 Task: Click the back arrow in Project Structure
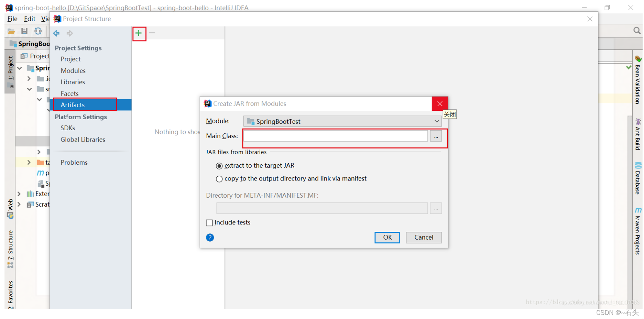[x=56, y=33]
